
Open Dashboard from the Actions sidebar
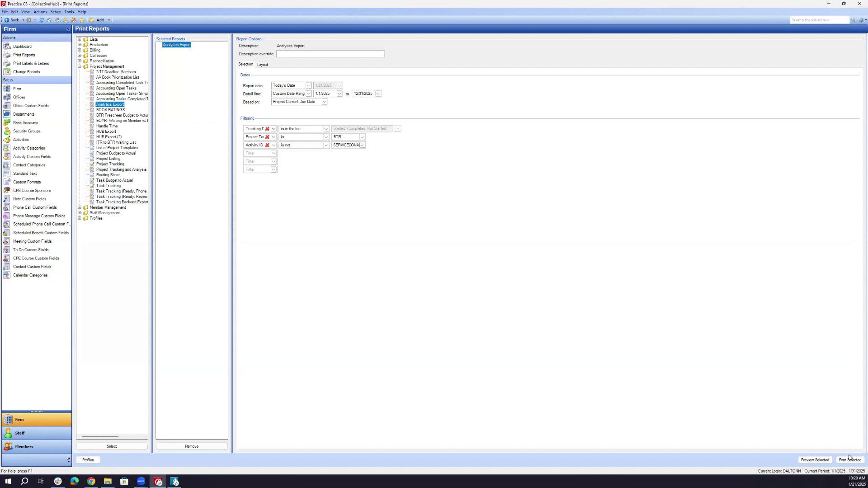tap(22, 47)
